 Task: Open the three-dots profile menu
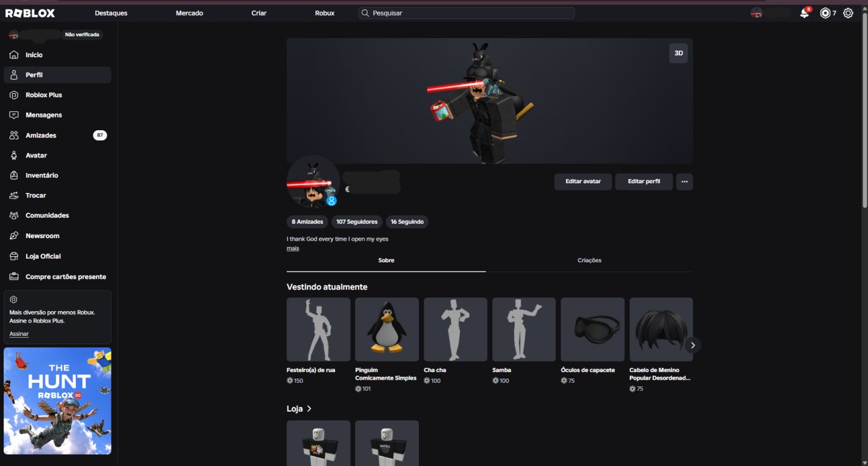pos(684,181)
